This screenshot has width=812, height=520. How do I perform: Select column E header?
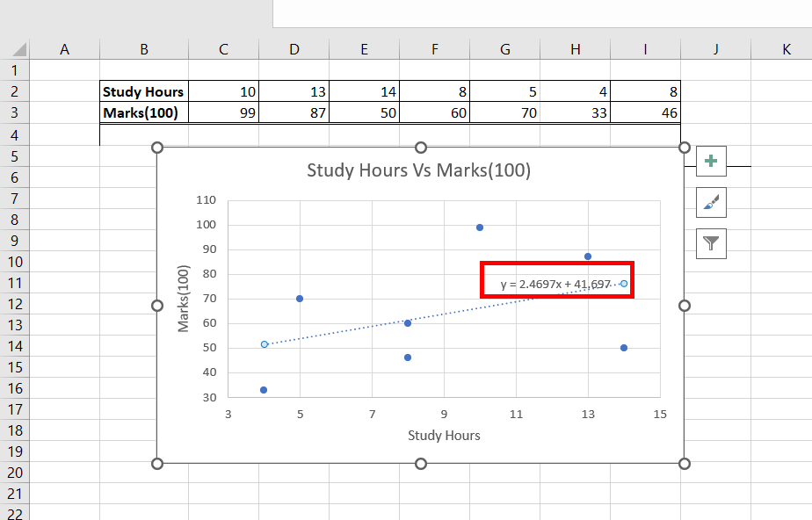tap(364, 49)
